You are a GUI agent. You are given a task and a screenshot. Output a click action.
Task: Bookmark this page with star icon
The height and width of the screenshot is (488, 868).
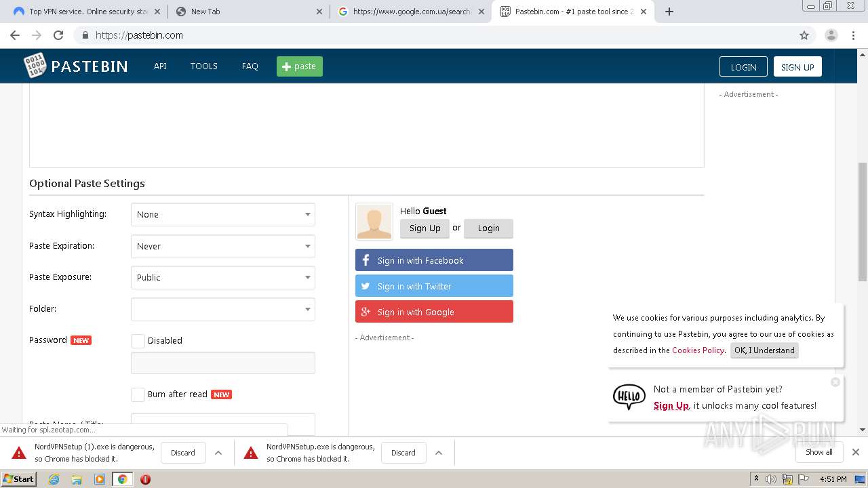tap(804, 35)
